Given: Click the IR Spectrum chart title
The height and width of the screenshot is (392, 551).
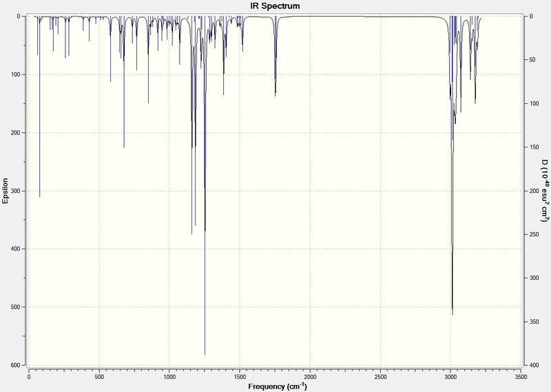Looking at the screenshot, I should 275,6.
